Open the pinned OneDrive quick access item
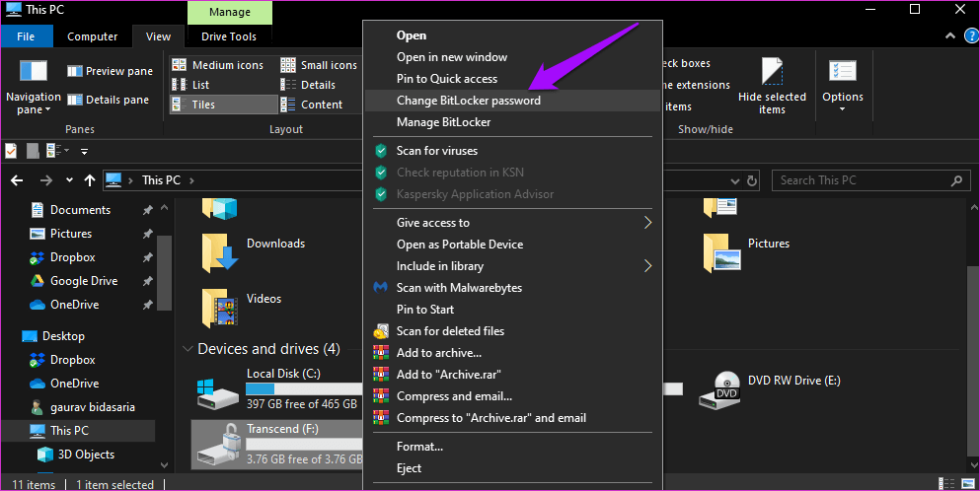This screenshot has width=980, height=491. pyautogui.click(x=74, y=305)
